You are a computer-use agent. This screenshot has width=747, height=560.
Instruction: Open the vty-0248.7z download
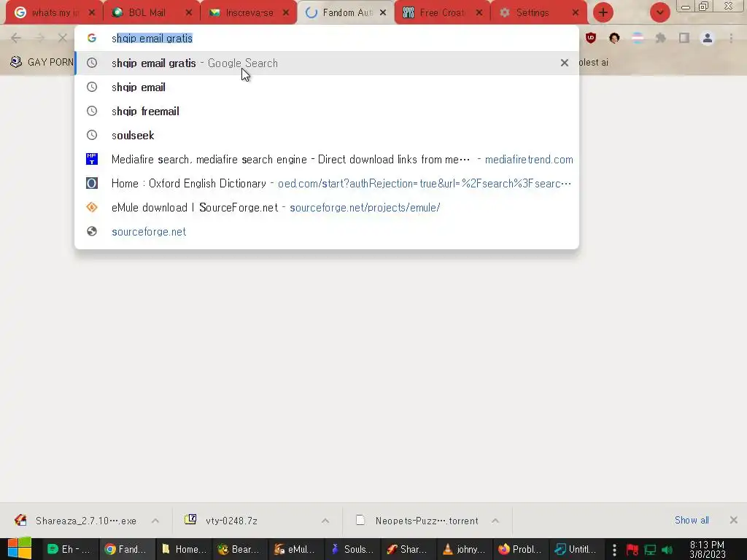pos(222,521)
